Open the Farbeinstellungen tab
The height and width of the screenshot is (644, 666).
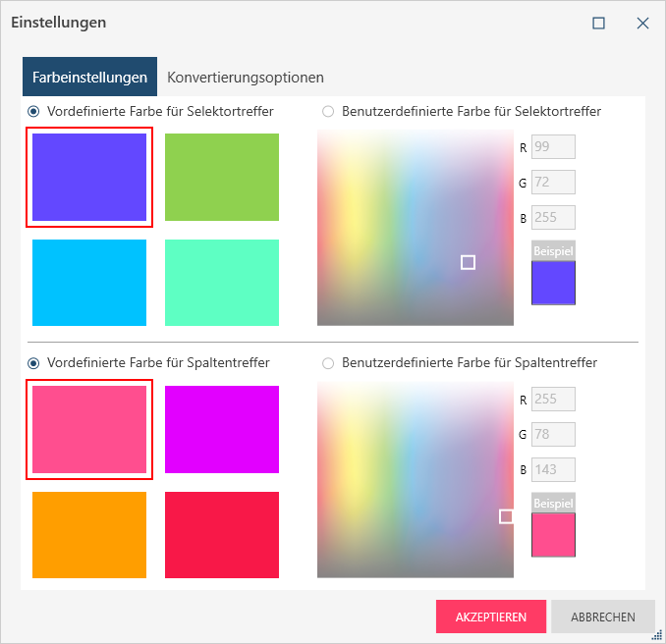(x=89, y=77)
